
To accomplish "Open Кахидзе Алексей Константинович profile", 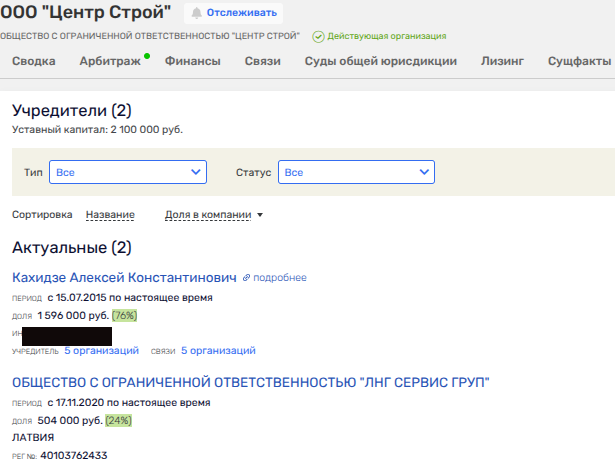I will (x=124, y=277).
